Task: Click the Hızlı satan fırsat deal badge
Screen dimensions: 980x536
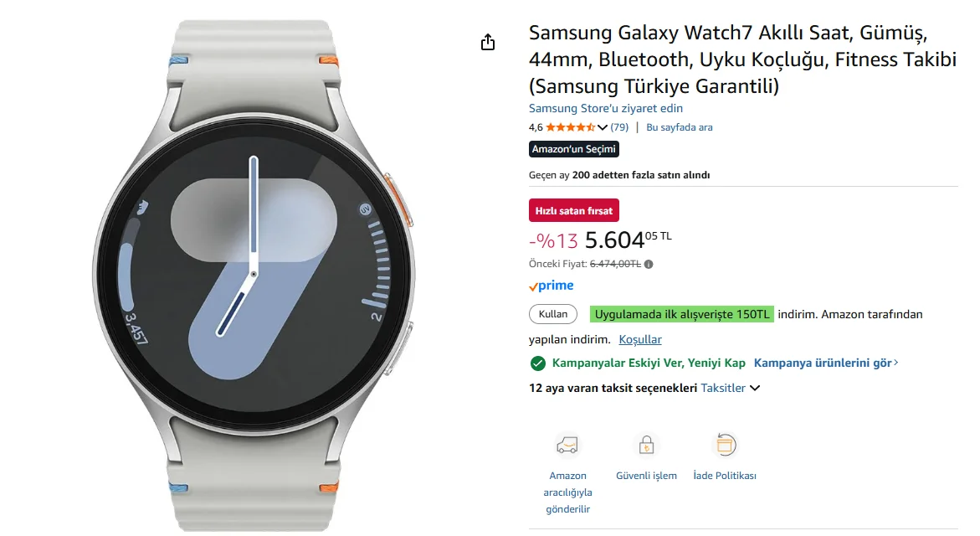Action: click(x=574, y=210)
